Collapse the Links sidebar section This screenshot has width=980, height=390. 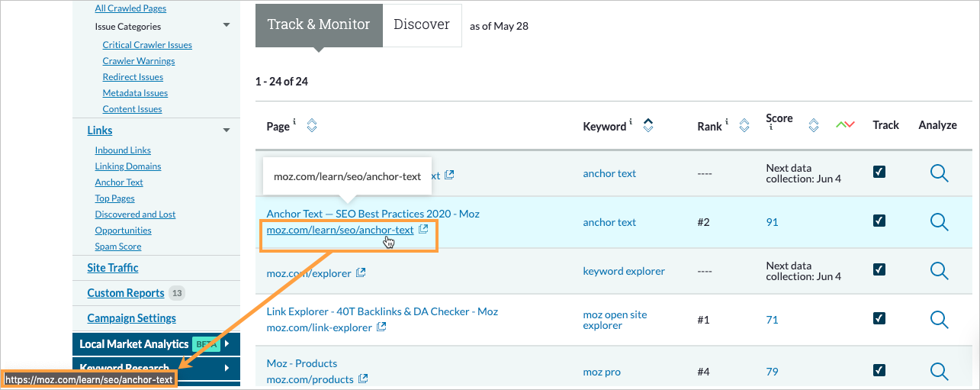[x=226, y=131]
